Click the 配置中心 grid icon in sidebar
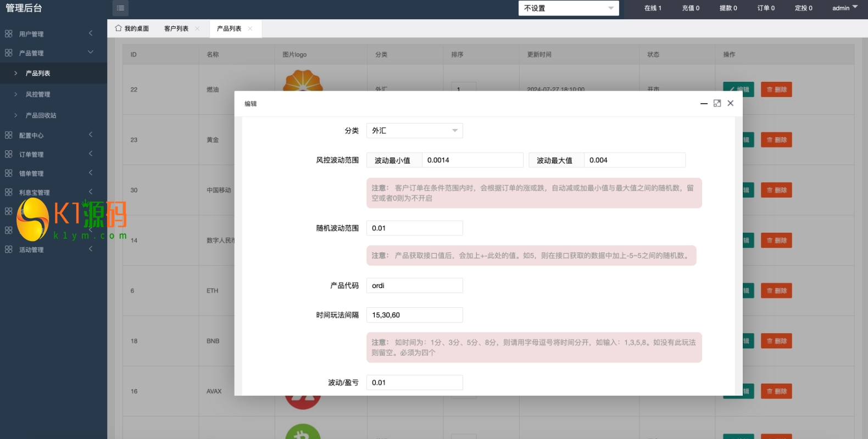This screenshot has width=868, height=439. coord(8,135)
